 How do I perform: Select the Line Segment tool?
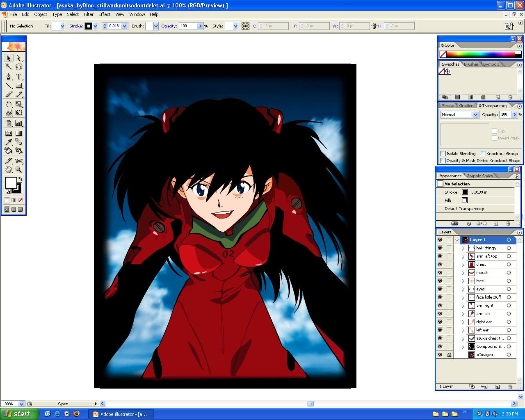click(x=9, y=86)
